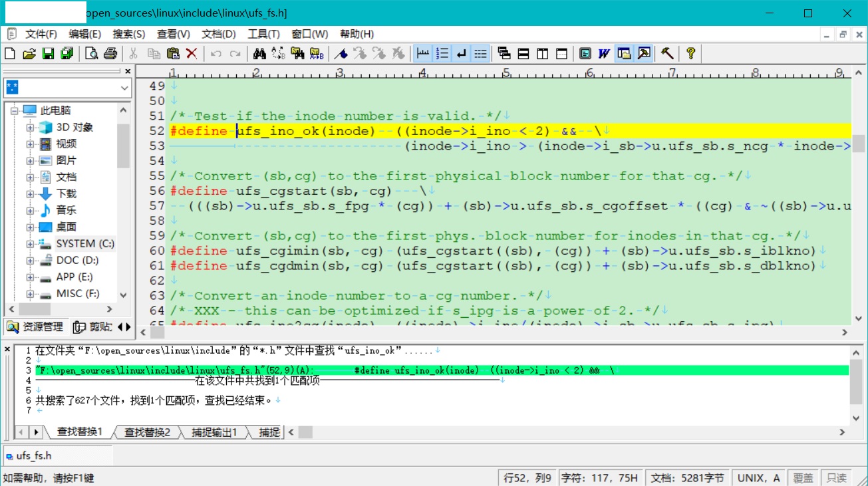This screenshot has width=868, height=486.
Task: Save all open documents
Action: coord(66,53)
